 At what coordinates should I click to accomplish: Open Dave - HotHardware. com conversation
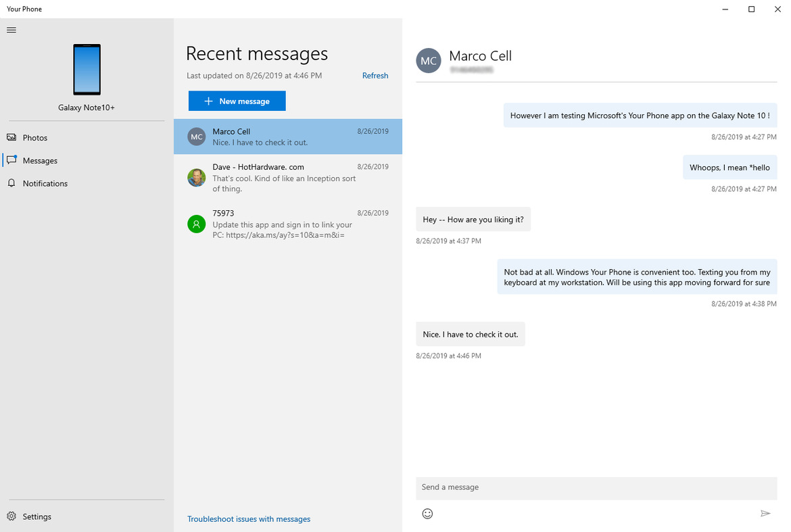coord(288,178)
